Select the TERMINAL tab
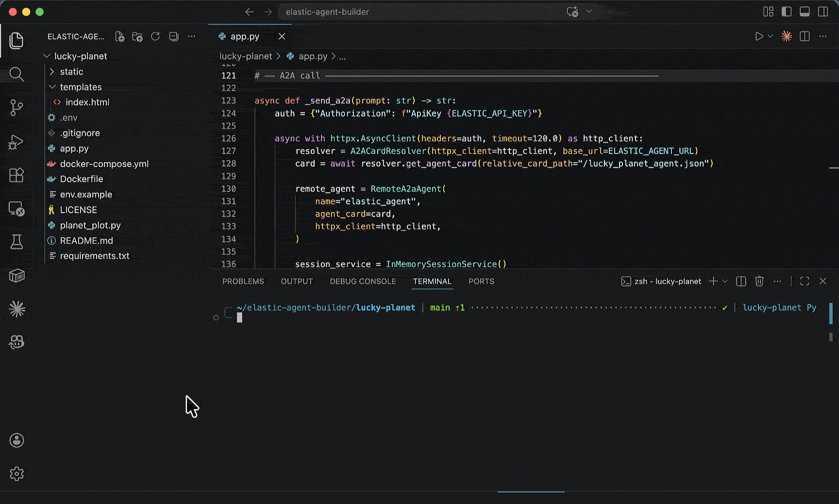This screenshot has width=839, height=504. click(x=432, y=281)
